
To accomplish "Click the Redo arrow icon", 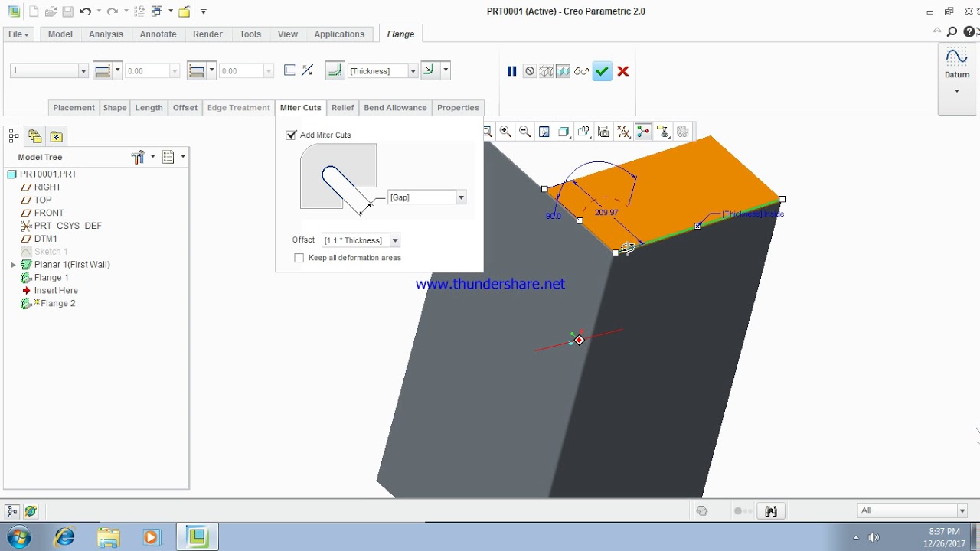I will [x=113, y=11].
